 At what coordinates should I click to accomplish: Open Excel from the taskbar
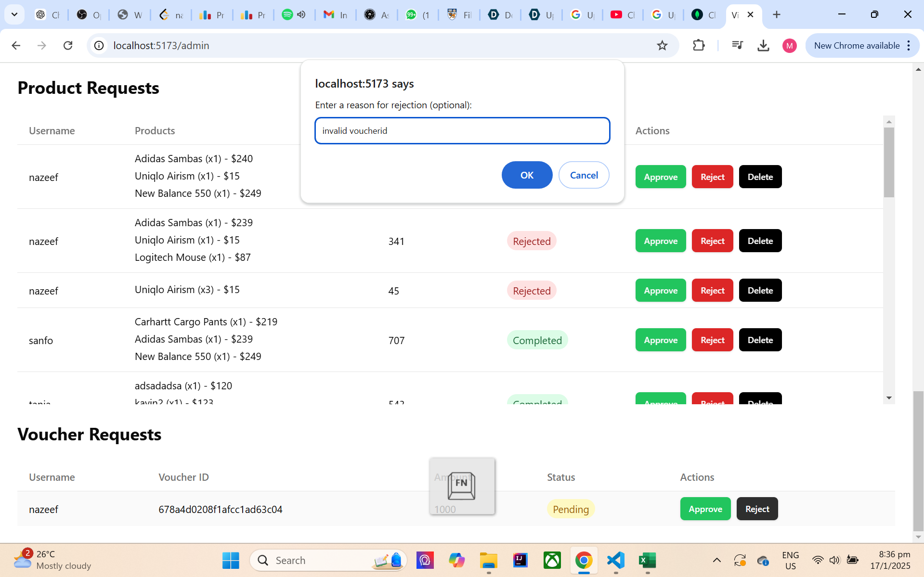coord(648,560)
